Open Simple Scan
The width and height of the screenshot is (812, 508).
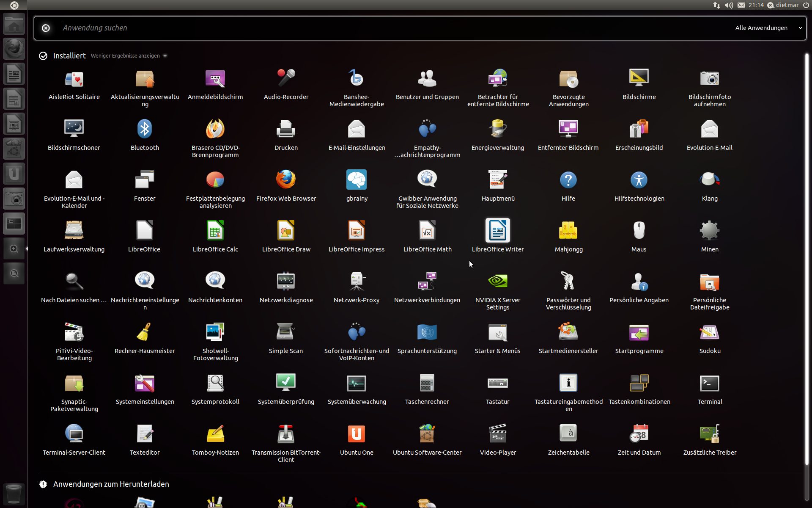click(x=286, y=339)
